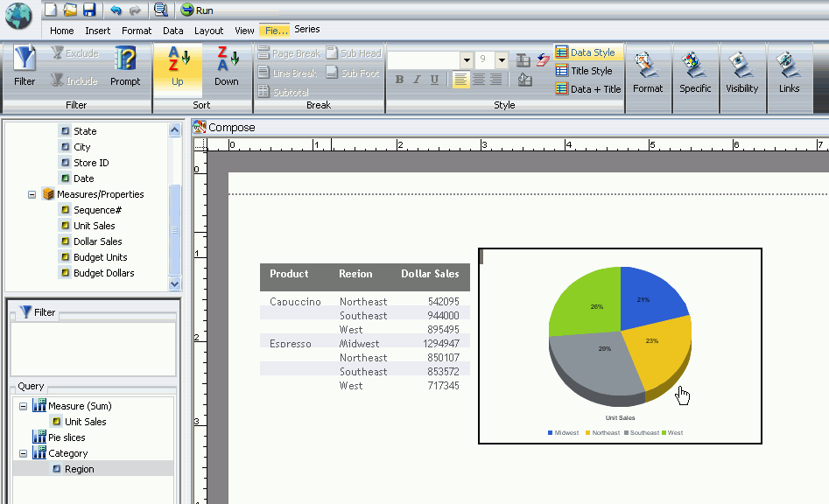
Task: Click the background fill color icon
Action: (524, 80)
